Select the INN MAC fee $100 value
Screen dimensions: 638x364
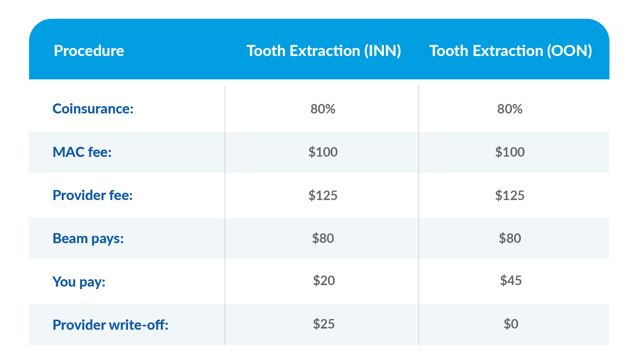point(323,152)
